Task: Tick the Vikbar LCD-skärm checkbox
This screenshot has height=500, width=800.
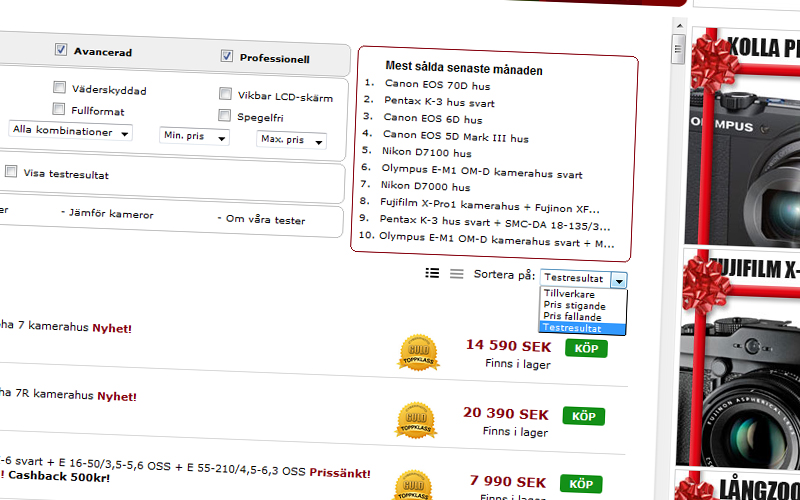Action: [225, 94]
